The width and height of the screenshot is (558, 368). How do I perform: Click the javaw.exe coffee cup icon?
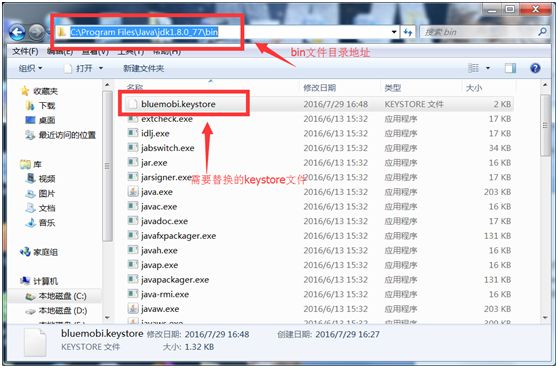pos(133,309)
